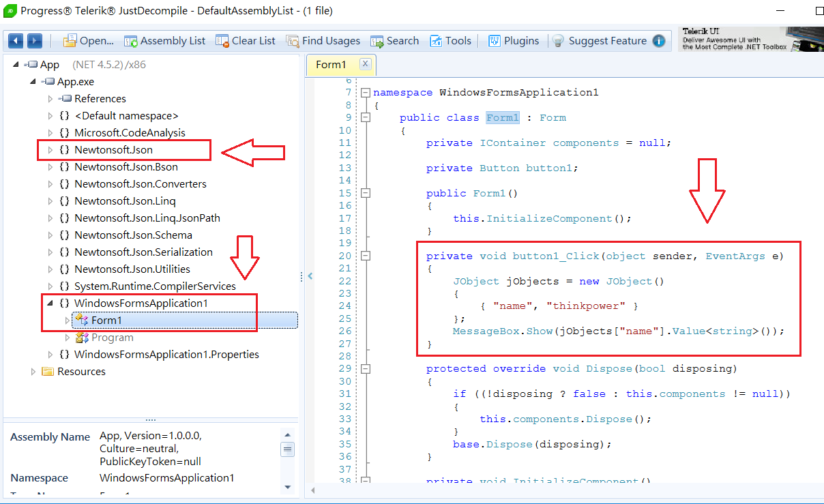This screenshot has width=824, height=504.
Task: Close the Form1 tab
Action: 365,64
